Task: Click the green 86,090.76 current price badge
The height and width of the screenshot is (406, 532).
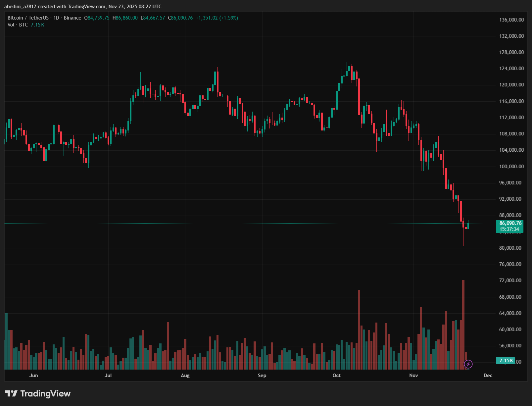Action: [x=509, y=226]
